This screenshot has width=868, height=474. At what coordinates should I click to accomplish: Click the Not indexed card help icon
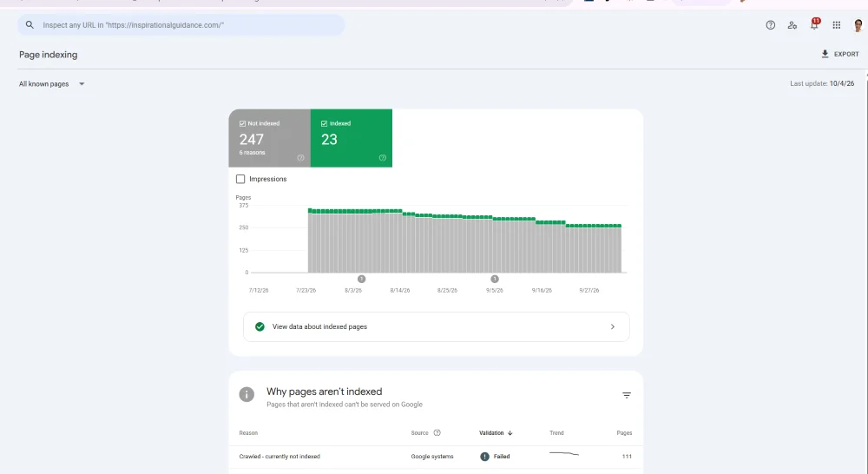tap(300, 158)
